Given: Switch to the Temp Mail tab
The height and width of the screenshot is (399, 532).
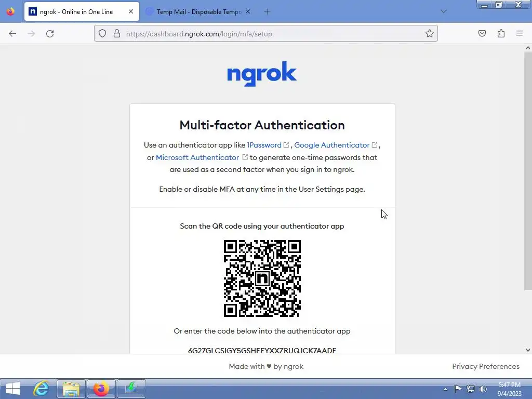Looking at the screenshot, I should point(198,11).
